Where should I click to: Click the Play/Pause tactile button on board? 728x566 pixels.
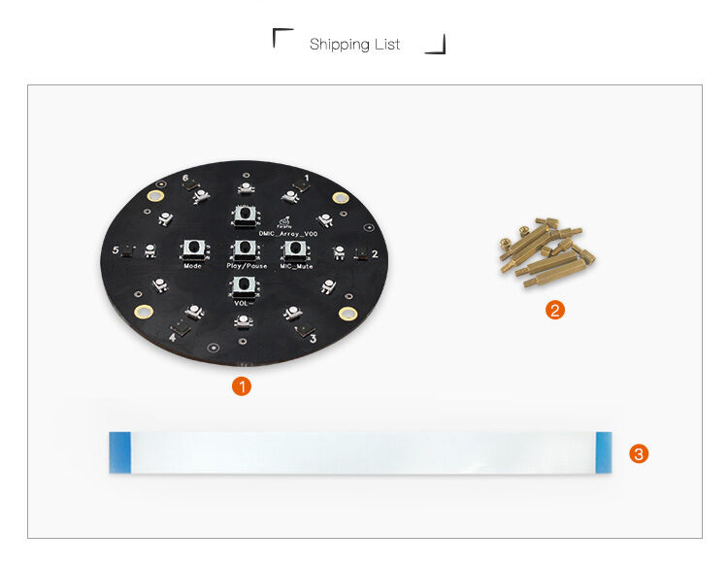point(245,250)
